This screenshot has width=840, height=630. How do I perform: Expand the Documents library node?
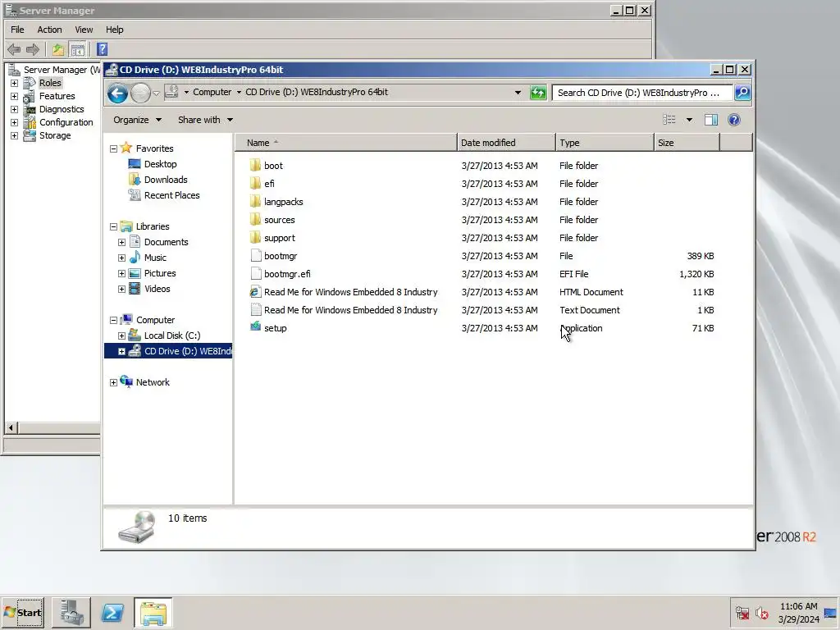point(121,242)
